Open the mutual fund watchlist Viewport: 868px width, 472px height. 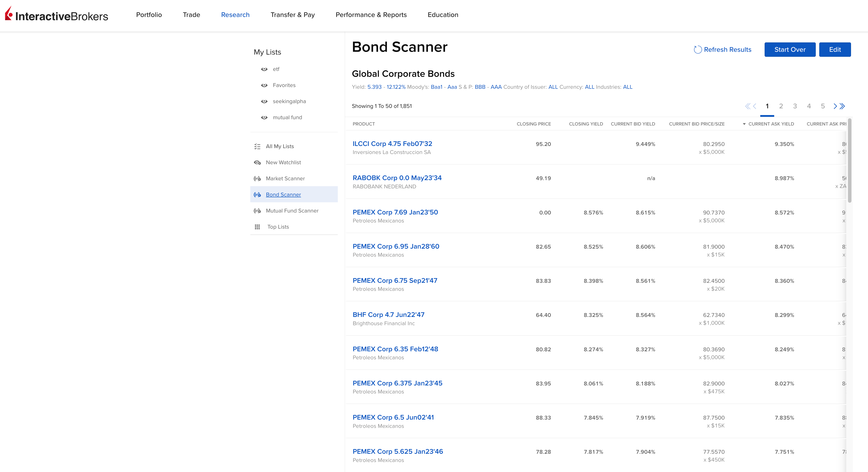(x=288, y=117)
